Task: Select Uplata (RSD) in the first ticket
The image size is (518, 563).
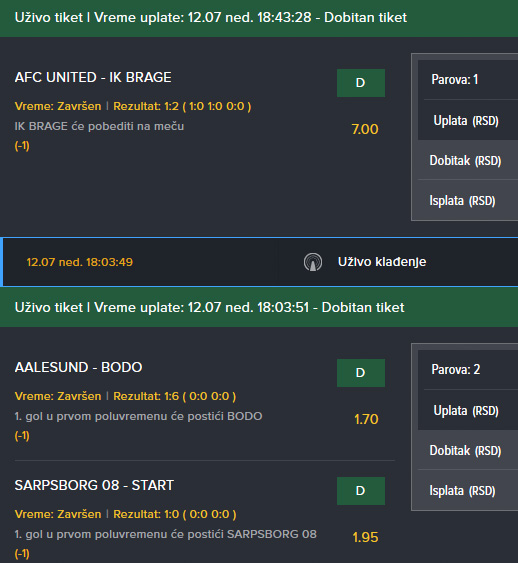Action: 466,121
